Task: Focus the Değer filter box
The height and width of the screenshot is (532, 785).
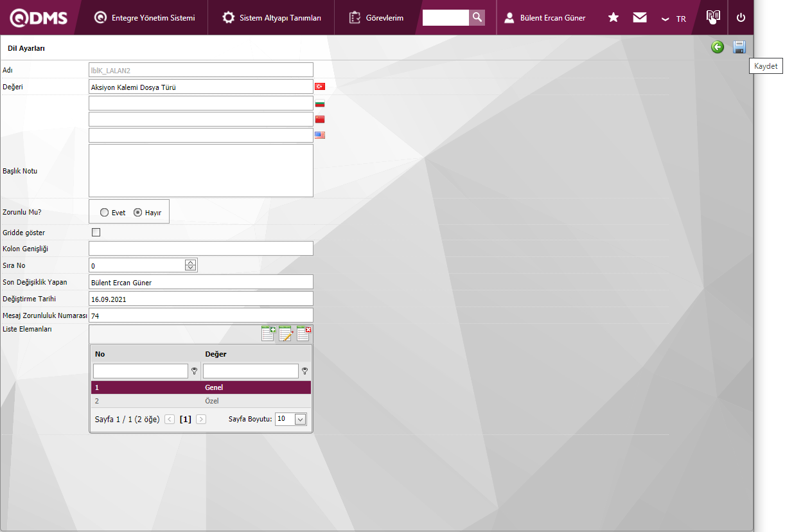Action: point(251,371)
